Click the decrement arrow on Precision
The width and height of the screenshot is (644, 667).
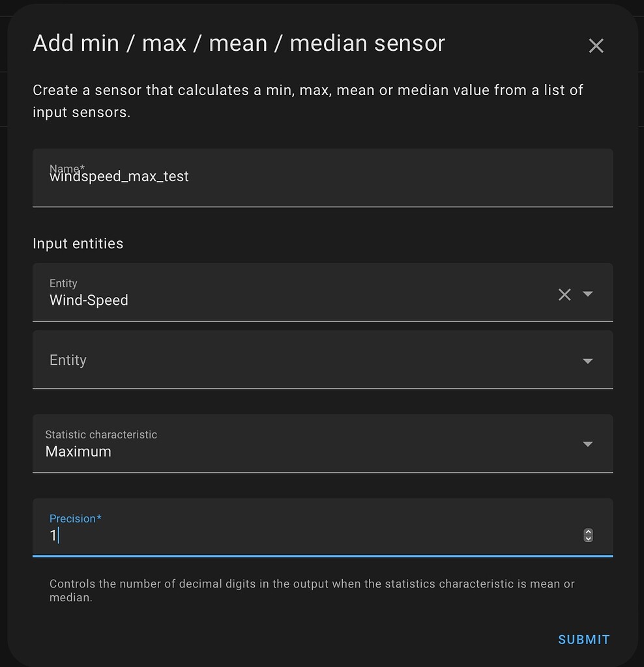(x=588, y=539)
